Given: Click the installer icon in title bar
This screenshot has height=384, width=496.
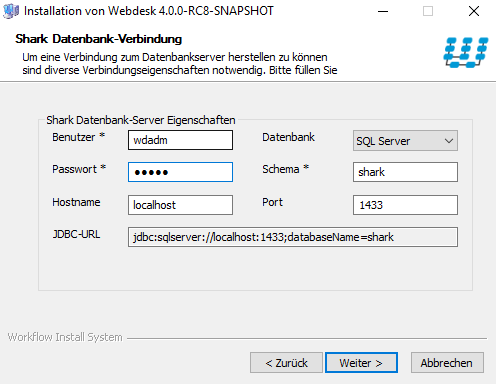Looking at the screenshot, I should 11,11.
